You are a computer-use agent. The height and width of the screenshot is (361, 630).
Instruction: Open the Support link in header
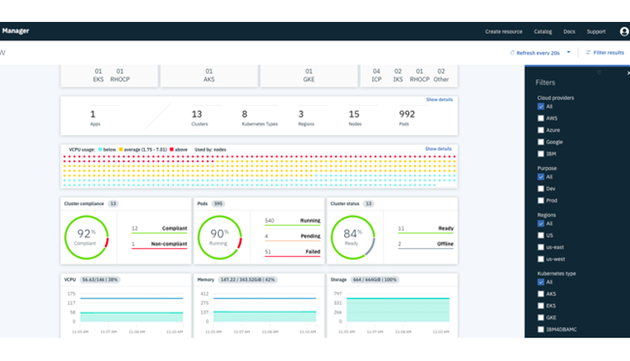[x=596, y=31]
